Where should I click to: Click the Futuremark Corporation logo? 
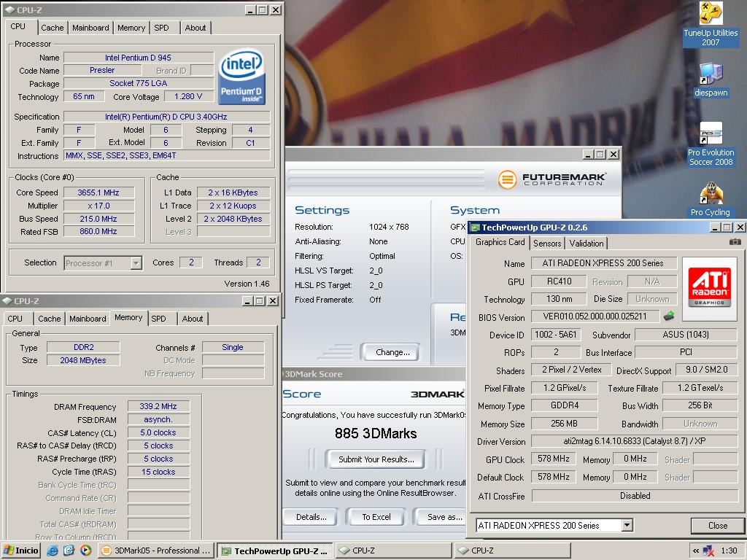pos(552,179)
